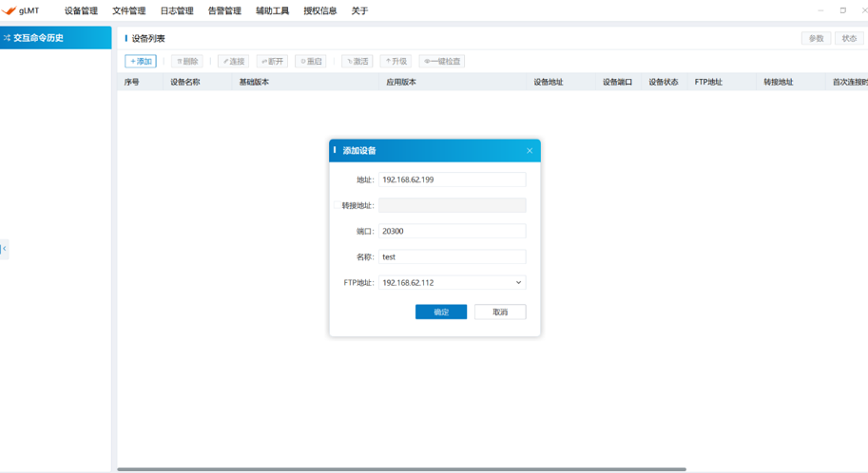Click the 端口 port input field
868x473 pixels.
click(452, 232)
